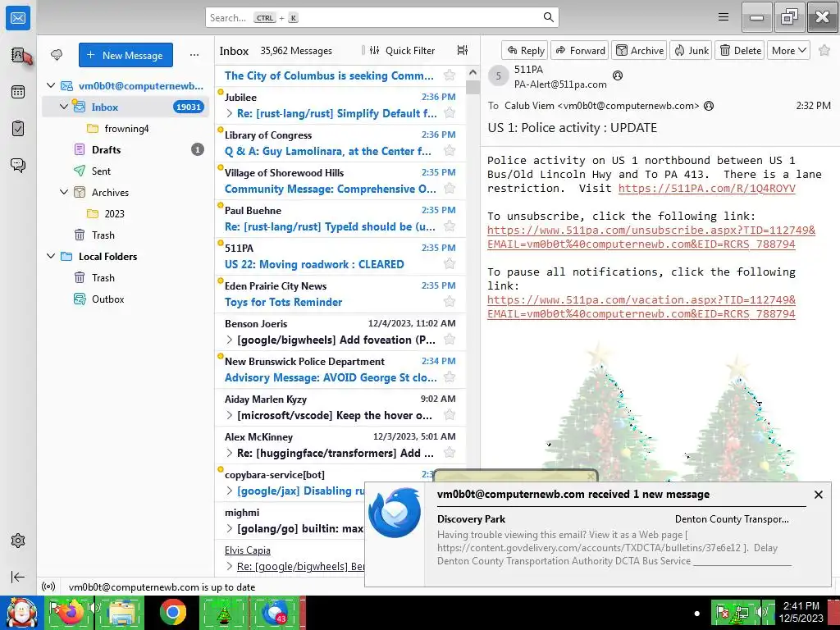Open the Address Book icon
Image resolution: width=840 pixels, height=630 pixels.
(x=18, y=55)
